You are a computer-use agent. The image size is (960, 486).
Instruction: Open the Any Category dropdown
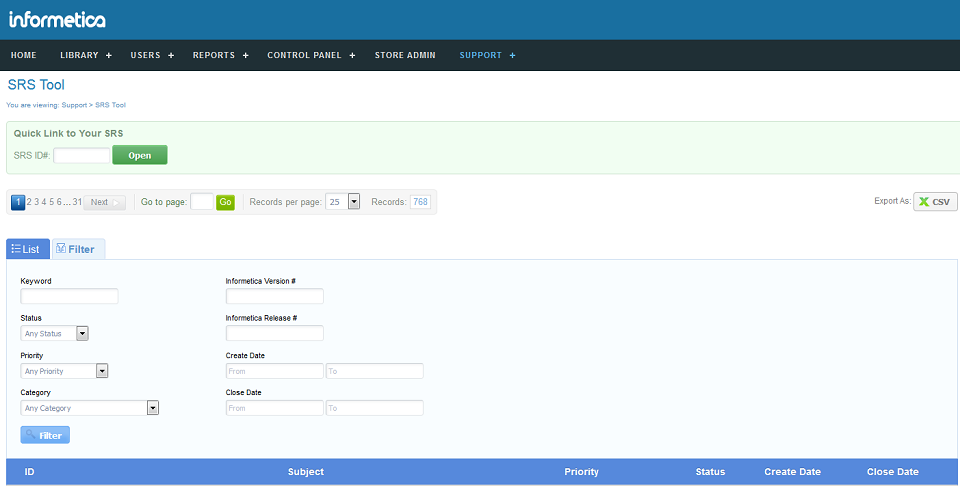[x=89, y=408]
